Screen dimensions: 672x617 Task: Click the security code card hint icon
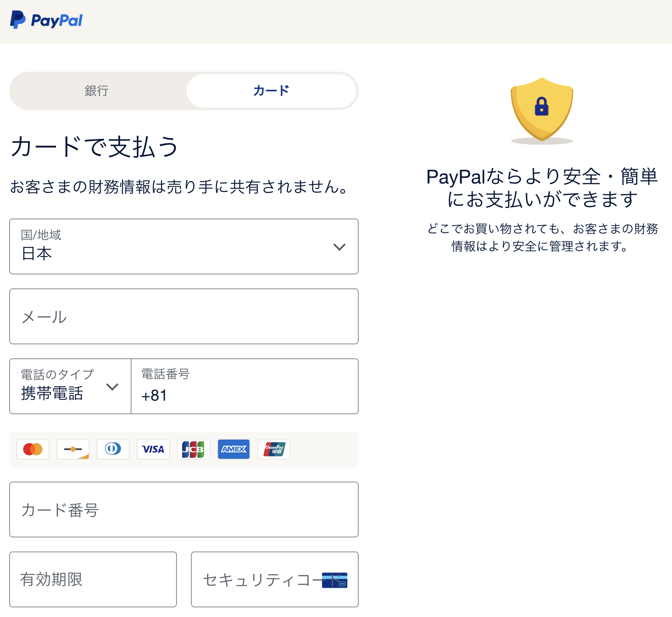pos(335,580)
